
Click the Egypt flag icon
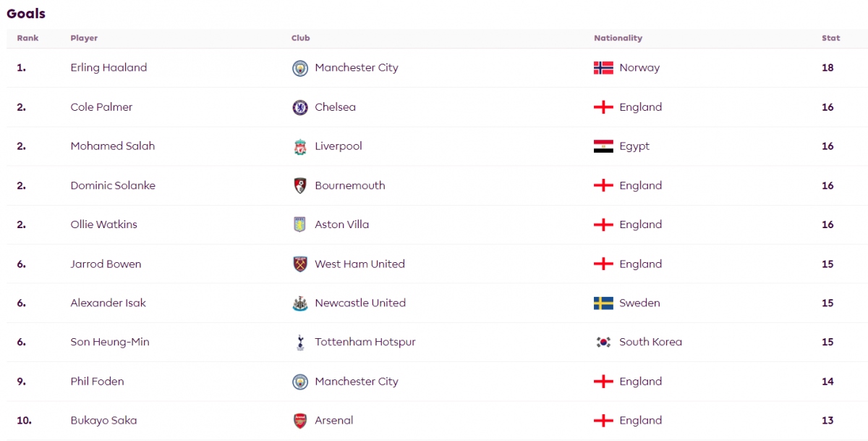pyautogui.click(x=603, y=146)
